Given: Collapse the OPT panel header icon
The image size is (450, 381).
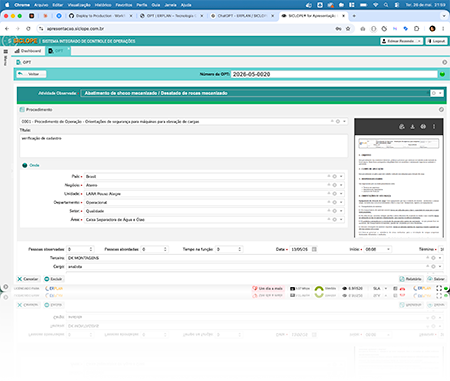Looking at the screenshot, I should (x=444, y=62).
